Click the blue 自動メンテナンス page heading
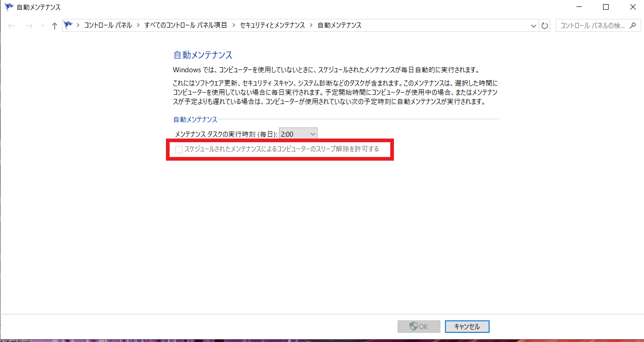 (x=203, y=55)
